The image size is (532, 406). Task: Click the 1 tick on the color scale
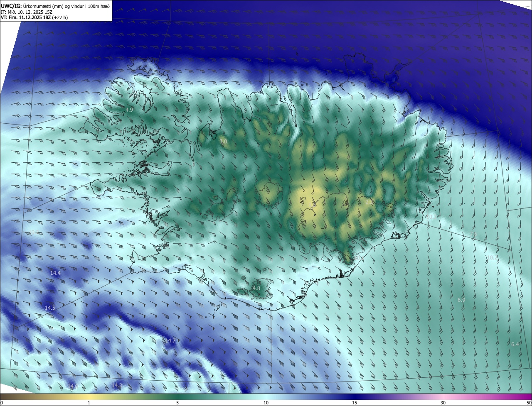(89, 403)
